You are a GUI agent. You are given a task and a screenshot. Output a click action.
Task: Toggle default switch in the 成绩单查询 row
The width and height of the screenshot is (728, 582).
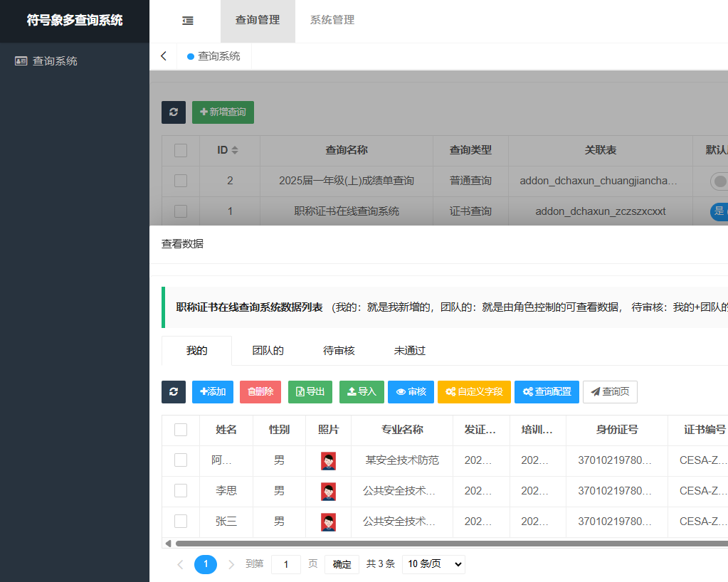[719, 181]
